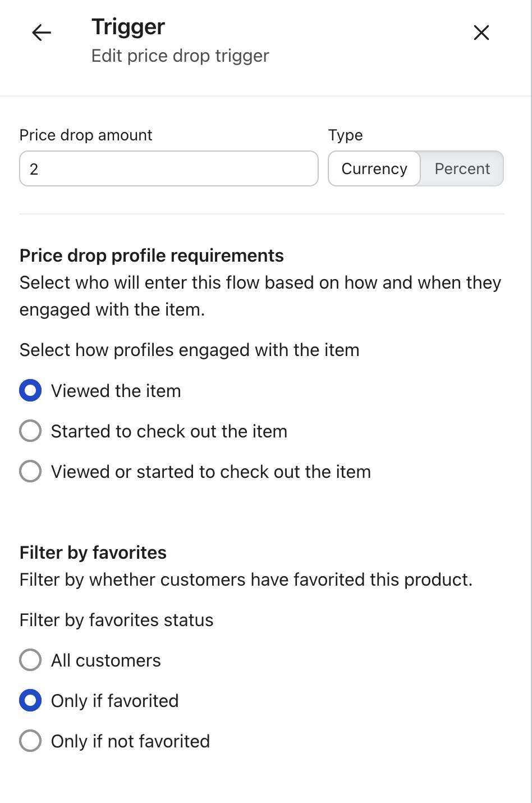
Task: Click "Started to check out the item" text
Action: point(169,431)
